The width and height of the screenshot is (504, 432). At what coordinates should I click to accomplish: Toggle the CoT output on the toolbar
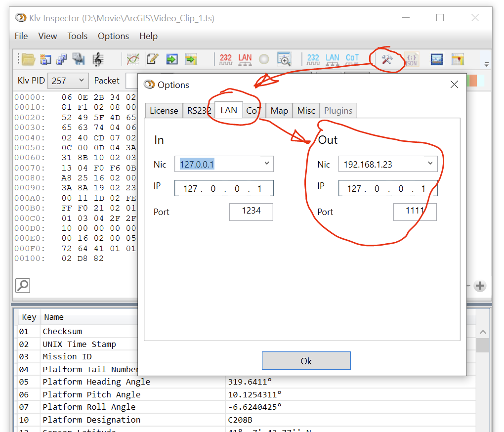tap(352, 58)
